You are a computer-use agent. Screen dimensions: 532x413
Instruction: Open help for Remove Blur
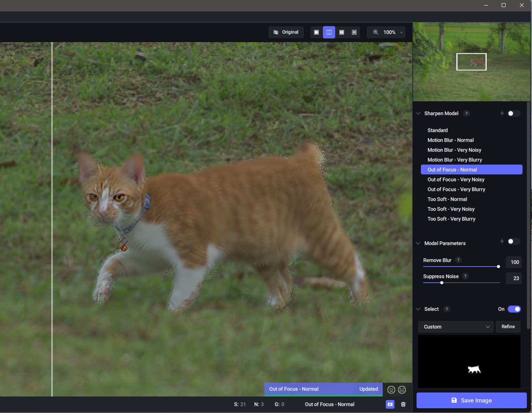pos(458,260)
